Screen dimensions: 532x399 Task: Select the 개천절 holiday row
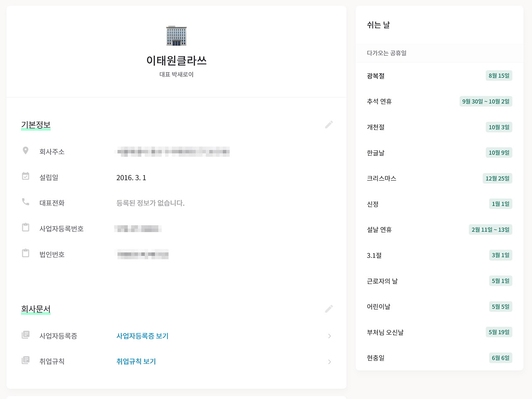439,127
